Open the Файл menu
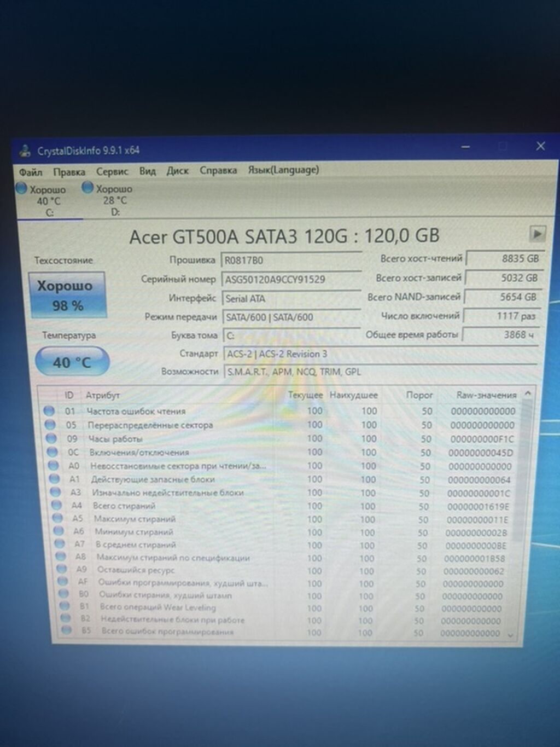 click(31, 172)
